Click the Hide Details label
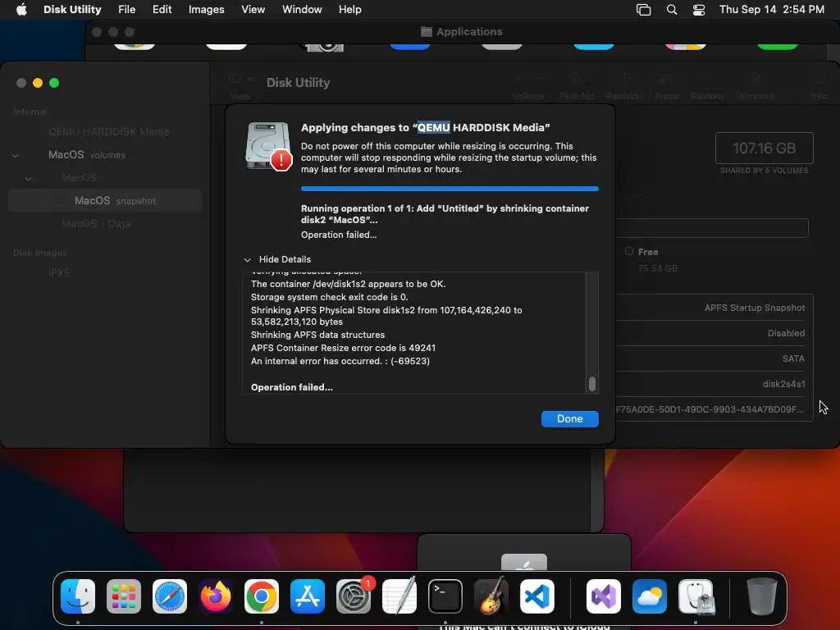The height and width of the screenshot is (630, 840). [285, 259]
